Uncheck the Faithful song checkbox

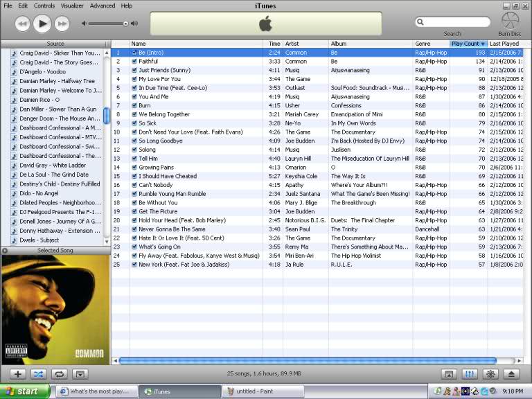134,62
